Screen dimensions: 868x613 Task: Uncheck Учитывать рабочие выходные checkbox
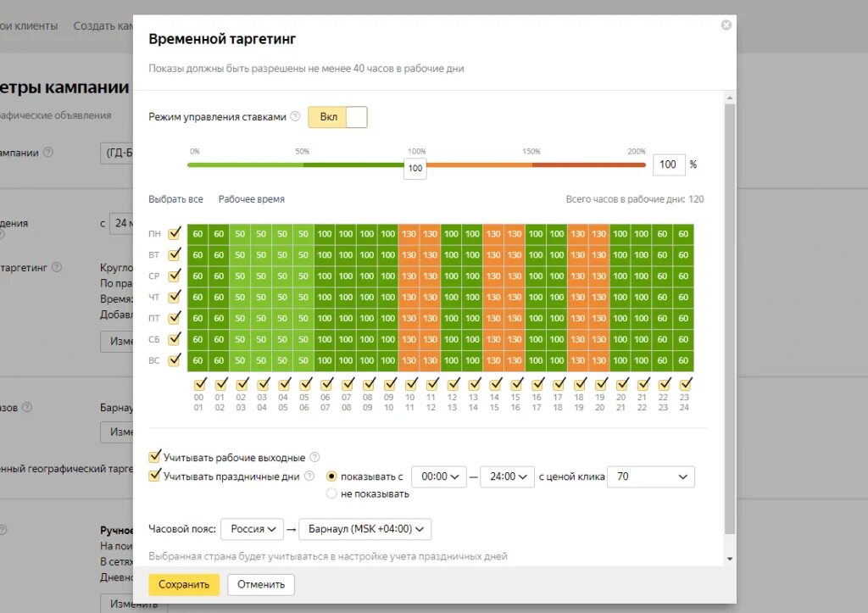coord(155,457)
